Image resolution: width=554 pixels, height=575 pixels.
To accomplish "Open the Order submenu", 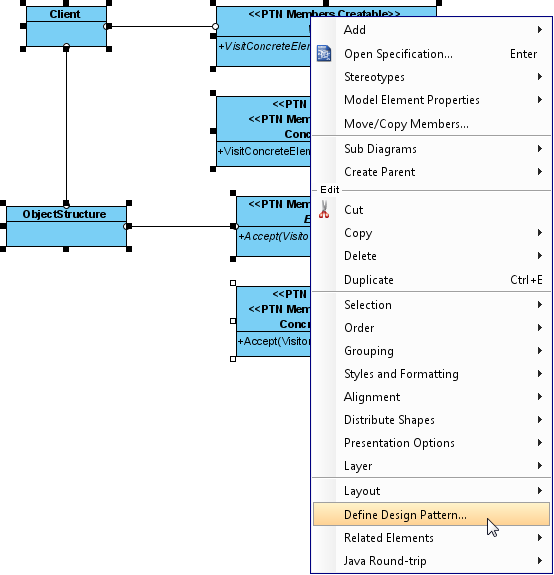I will coord(431,327).
